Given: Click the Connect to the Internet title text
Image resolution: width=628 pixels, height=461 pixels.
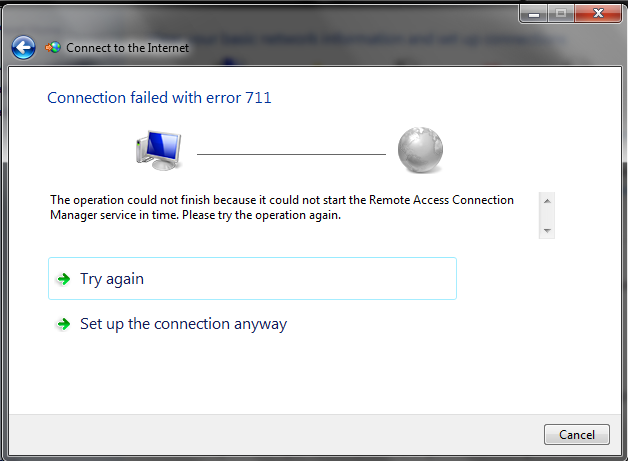Looking at the screenshot, I should tap(127, 47).
